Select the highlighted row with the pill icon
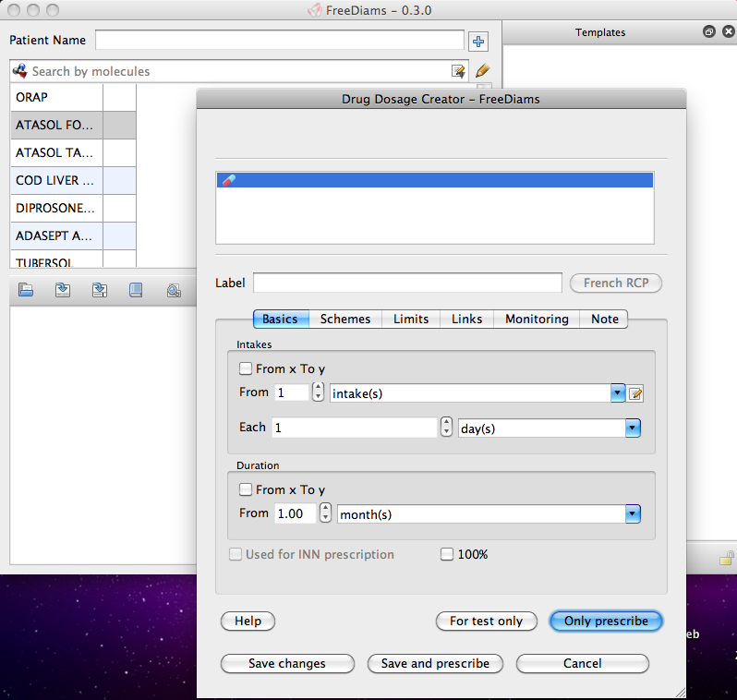The image size is (737, 700). pyautogui.click(x=435, y=180)
